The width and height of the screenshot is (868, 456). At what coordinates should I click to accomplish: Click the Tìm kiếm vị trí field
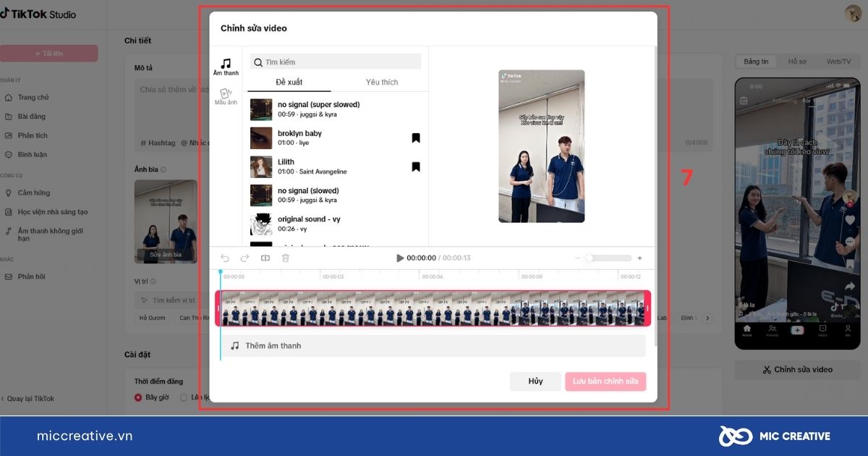point(174,300)
